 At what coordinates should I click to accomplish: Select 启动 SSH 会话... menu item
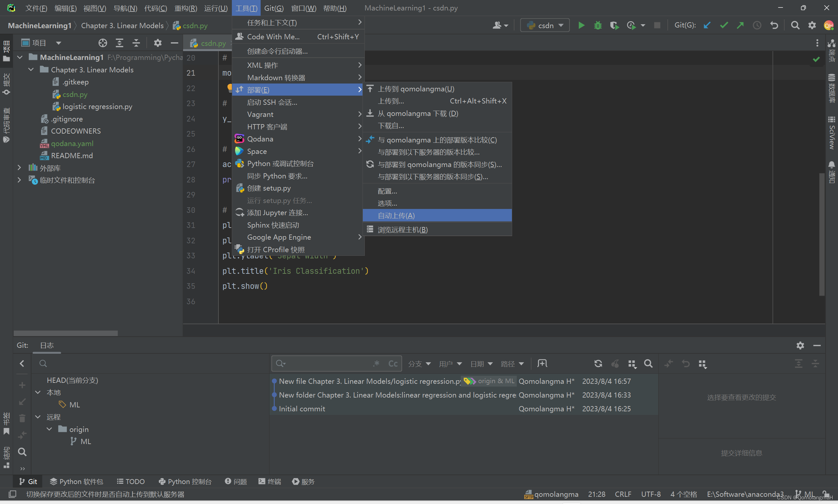pyautogui.click(x=298, y=102)
